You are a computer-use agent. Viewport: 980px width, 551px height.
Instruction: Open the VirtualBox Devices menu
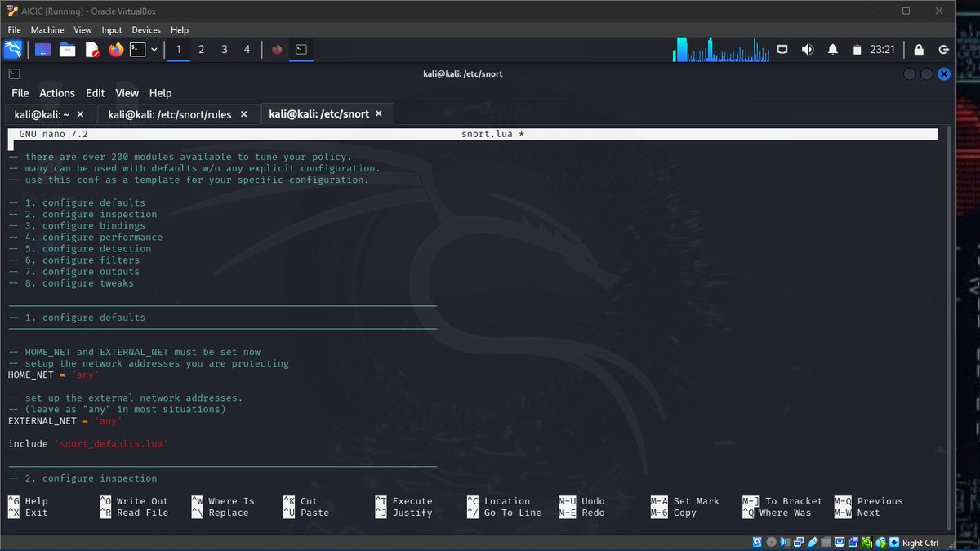147,30
